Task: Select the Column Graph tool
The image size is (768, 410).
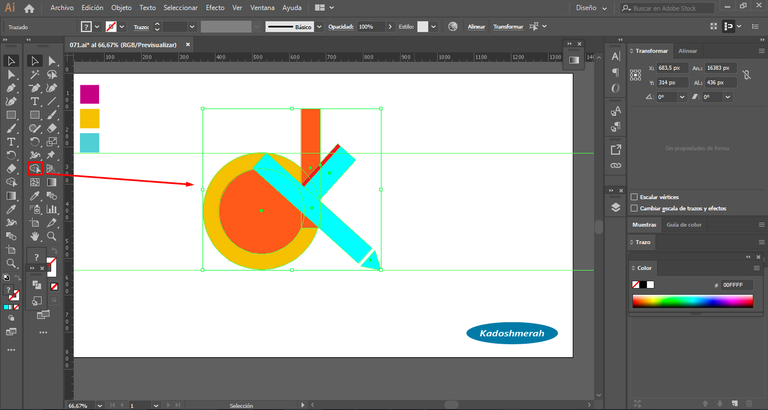Action: pyautogui.click(x=51, y=209)
